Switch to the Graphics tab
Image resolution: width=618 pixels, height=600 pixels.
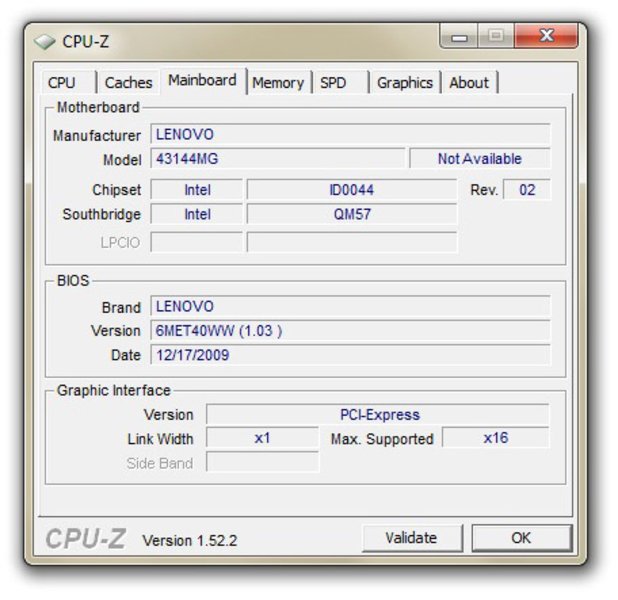click(x=405, y=83)
